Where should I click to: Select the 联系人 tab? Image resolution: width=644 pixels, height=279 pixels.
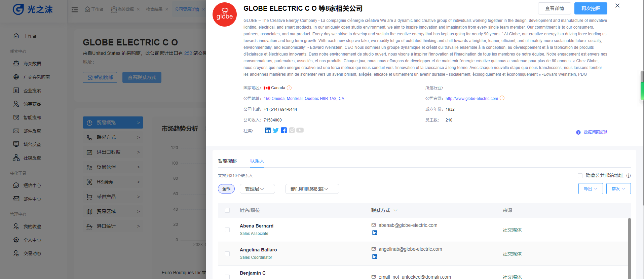coord(257,161)
